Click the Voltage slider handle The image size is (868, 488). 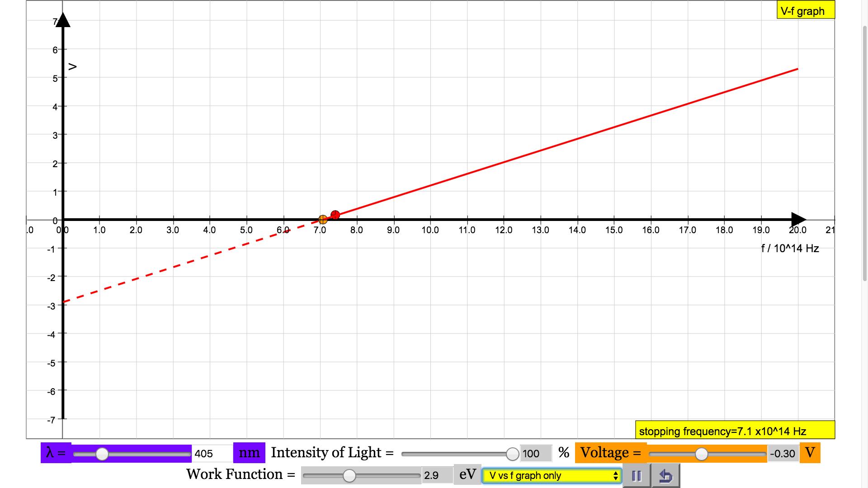coord(701,454)
